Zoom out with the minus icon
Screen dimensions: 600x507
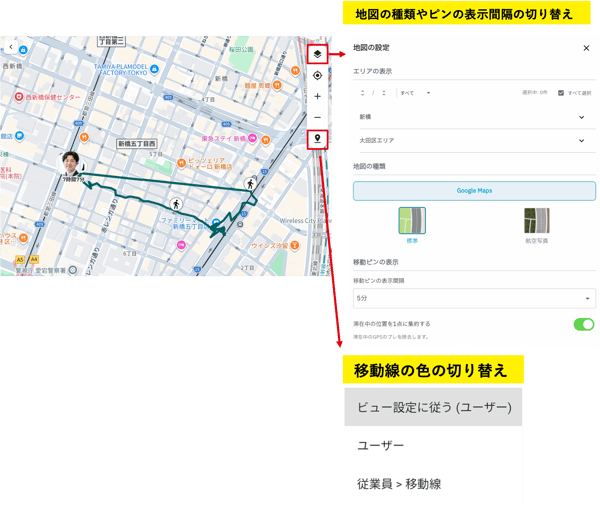tap(317, 117)
